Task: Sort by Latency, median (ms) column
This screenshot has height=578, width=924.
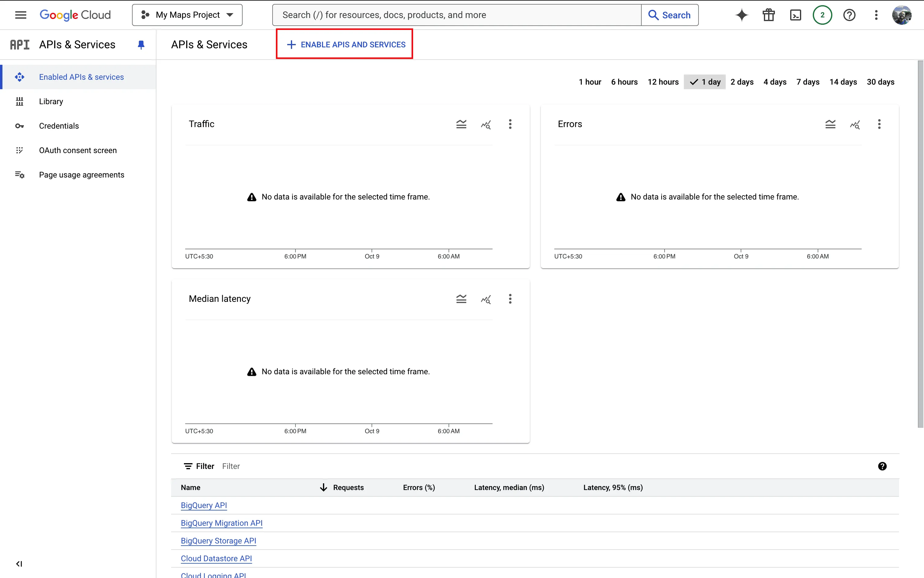Action: [x=509, y=487]
